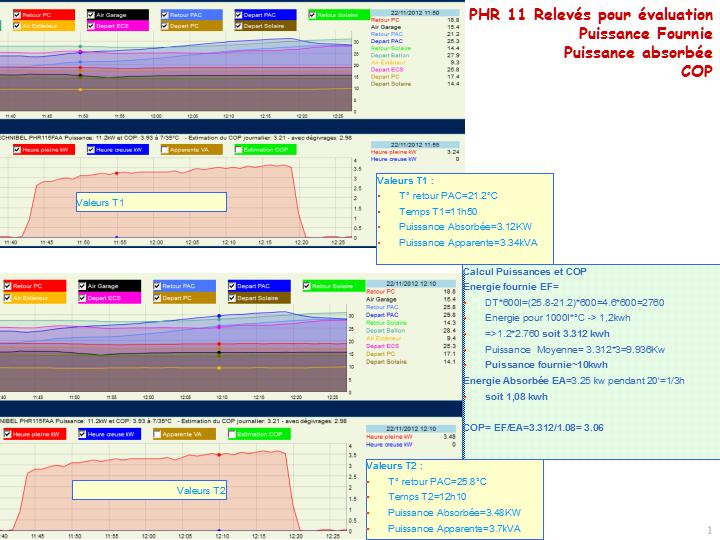Select the Valeurs T2 label box on the chart
Screen dimensions: 720x540
(150, 491)
